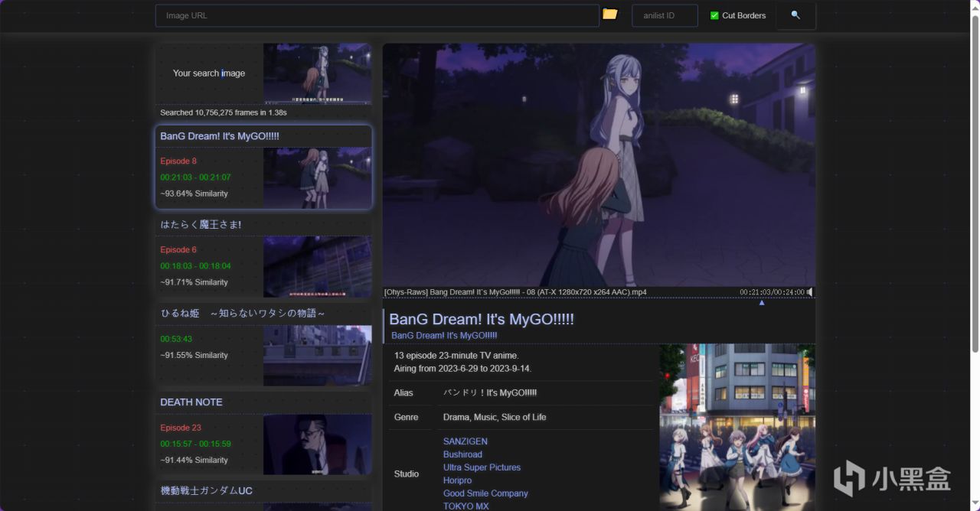Click the video timeline position marker
The height and width of the screenshot is (511, 980).
pos(761,302)
